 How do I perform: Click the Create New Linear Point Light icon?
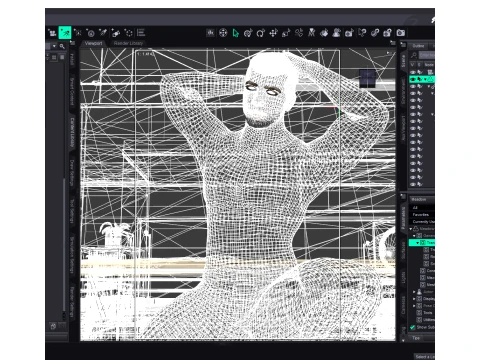(103, 33)
